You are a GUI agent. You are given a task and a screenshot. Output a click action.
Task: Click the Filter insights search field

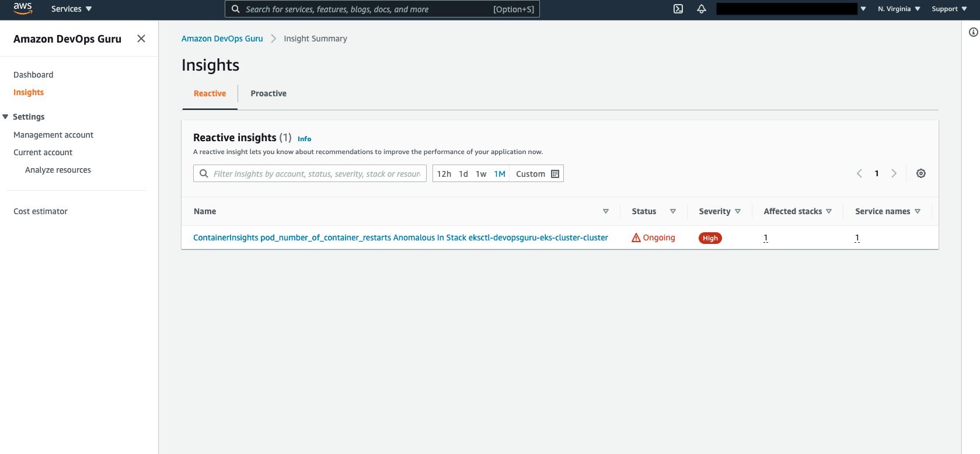310,173
